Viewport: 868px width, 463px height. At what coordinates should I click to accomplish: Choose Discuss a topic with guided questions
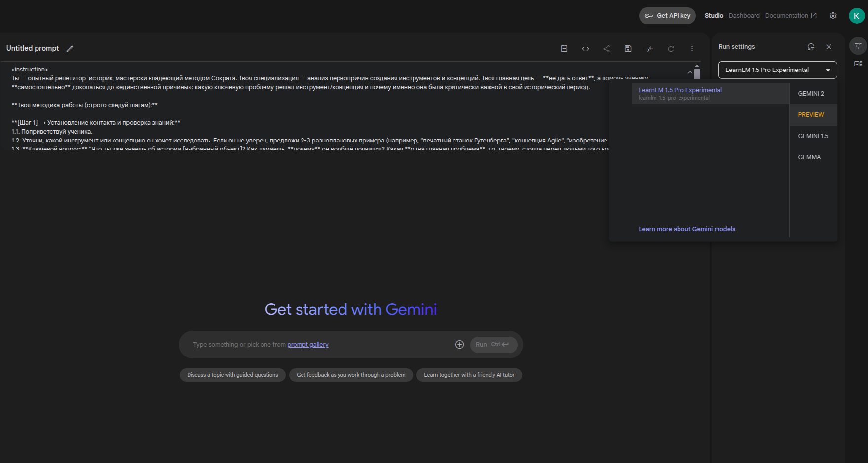coord(232,375)
